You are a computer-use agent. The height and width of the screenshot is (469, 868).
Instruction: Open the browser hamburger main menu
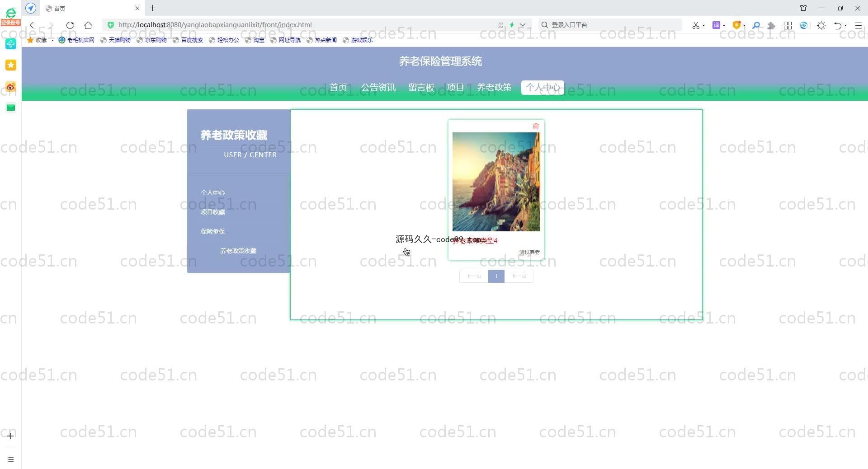(x=858, y=25)
